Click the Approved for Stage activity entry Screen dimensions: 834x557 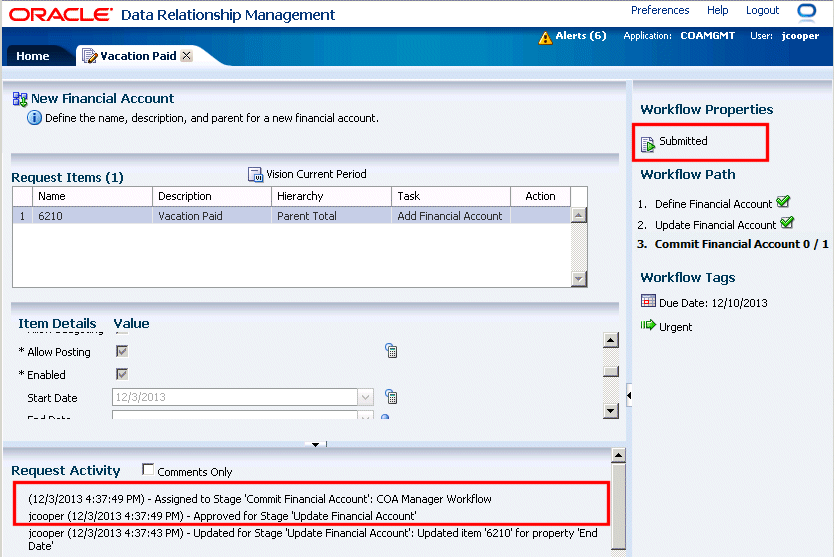222,516
